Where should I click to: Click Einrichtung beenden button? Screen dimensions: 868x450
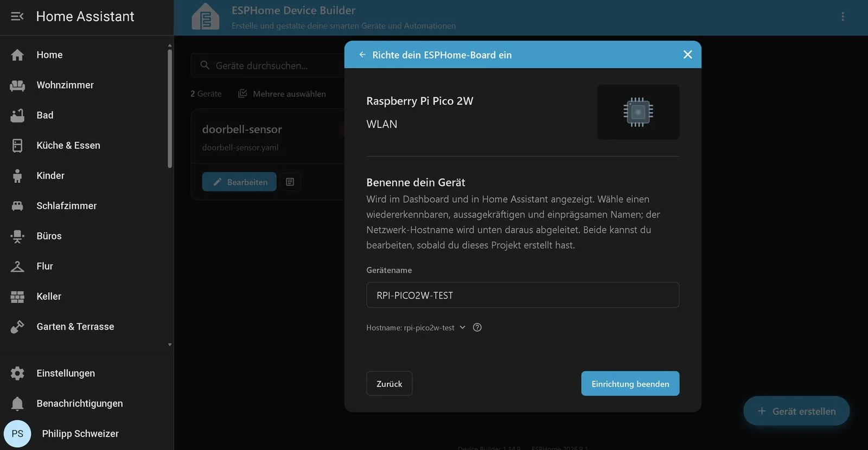(630, 383)
